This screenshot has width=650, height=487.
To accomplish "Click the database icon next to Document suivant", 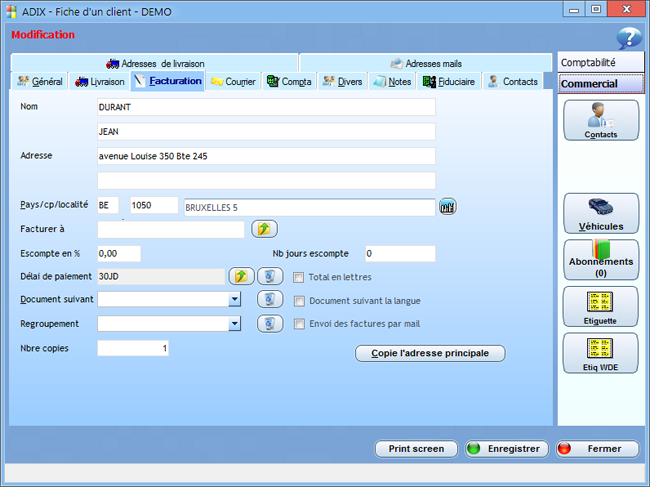I will point(270,299).
